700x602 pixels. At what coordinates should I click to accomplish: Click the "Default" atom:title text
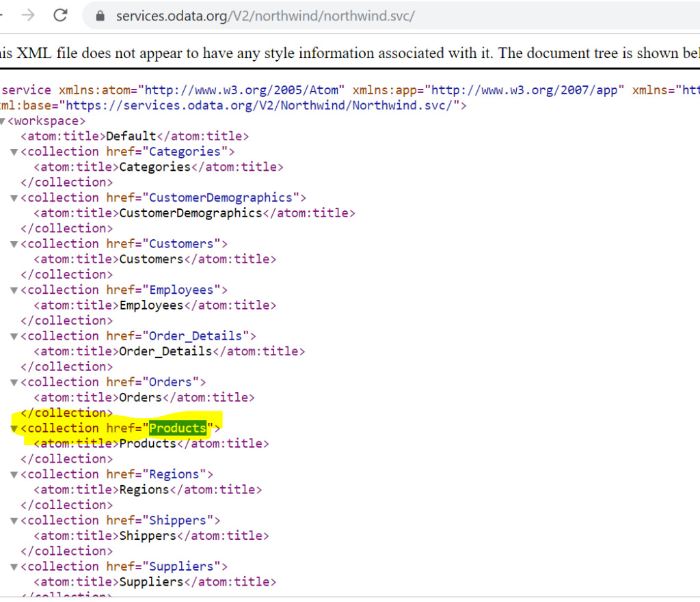(131, 136)
